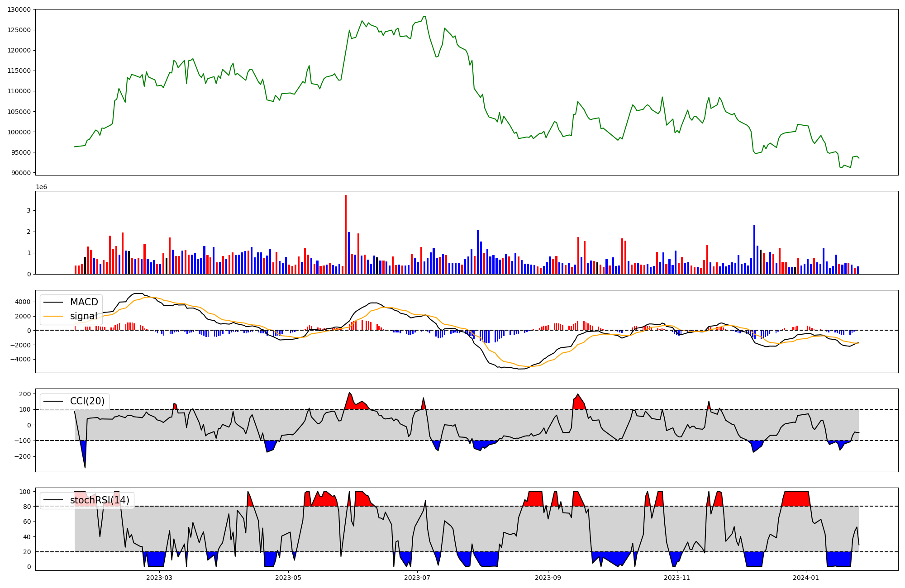
Task: Click the 200 label on the CCI axis
Action: point(25,394)
